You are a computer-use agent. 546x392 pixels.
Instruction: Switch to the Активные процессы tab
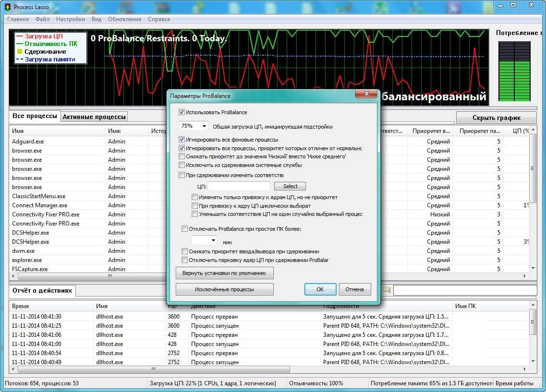coord(94,117)
